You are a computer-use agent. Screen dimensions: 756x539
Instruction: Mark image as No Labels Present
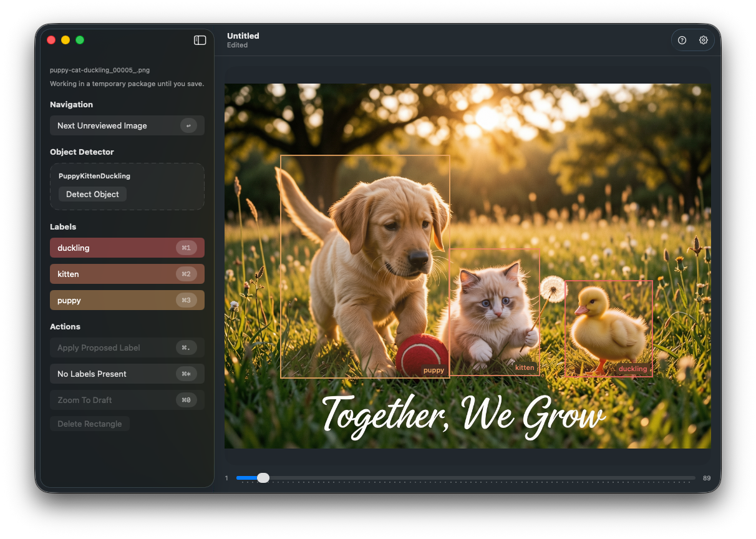92,374
